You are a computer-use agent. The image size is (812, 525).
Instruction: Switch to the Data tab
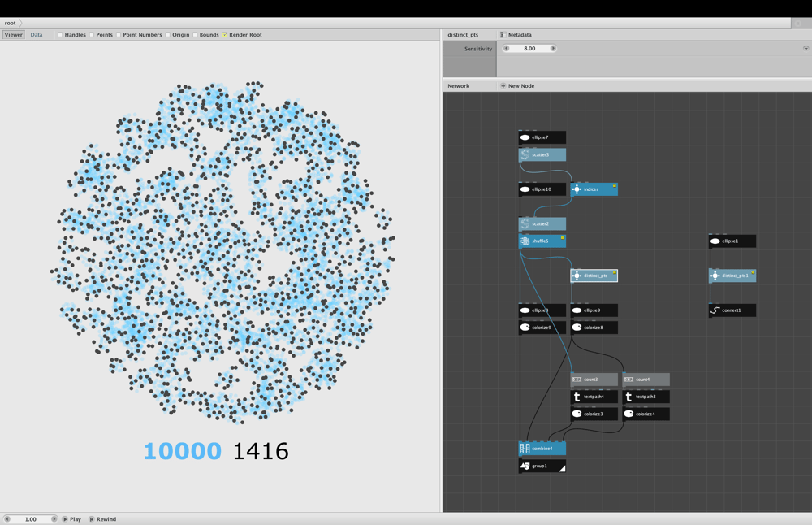37,35
